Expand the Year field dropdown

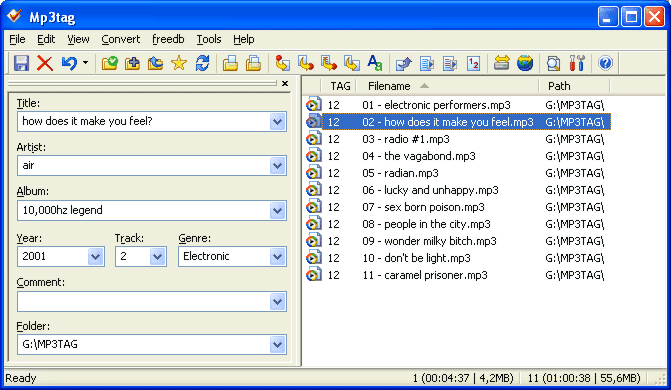pos(95,257)
